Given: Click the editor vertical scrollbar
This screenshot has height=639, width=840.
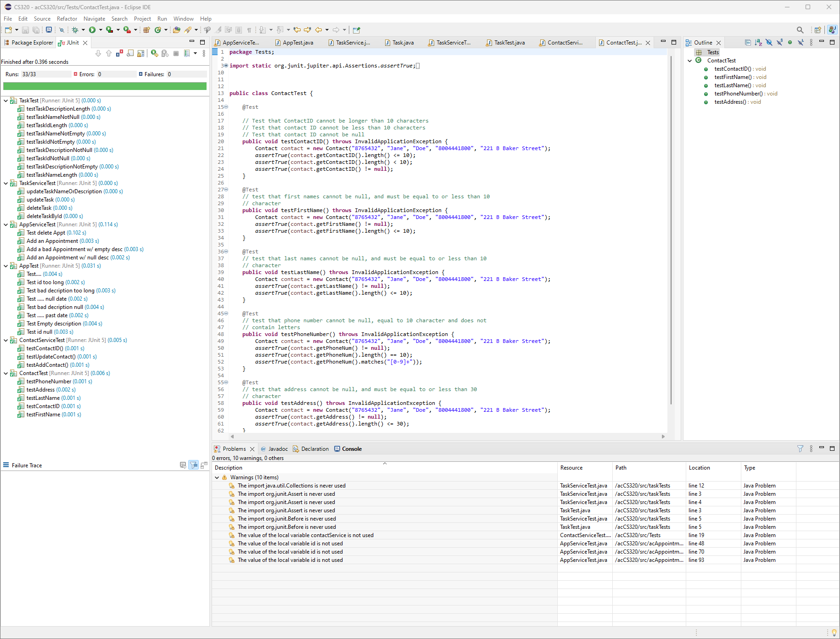Looking at the screenshot, I should pyautogui.click(x=671, y=230).
